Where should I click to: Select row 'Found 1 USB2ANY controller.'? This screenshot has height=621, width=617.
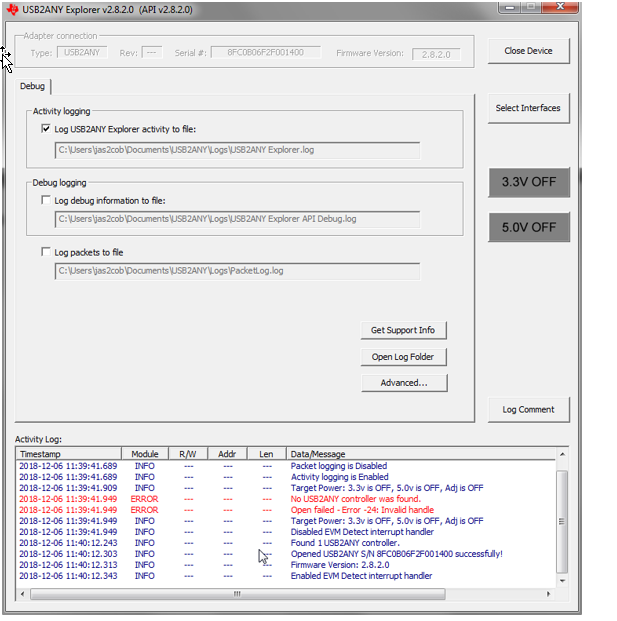pyautogui.click(x=286, y=543)
